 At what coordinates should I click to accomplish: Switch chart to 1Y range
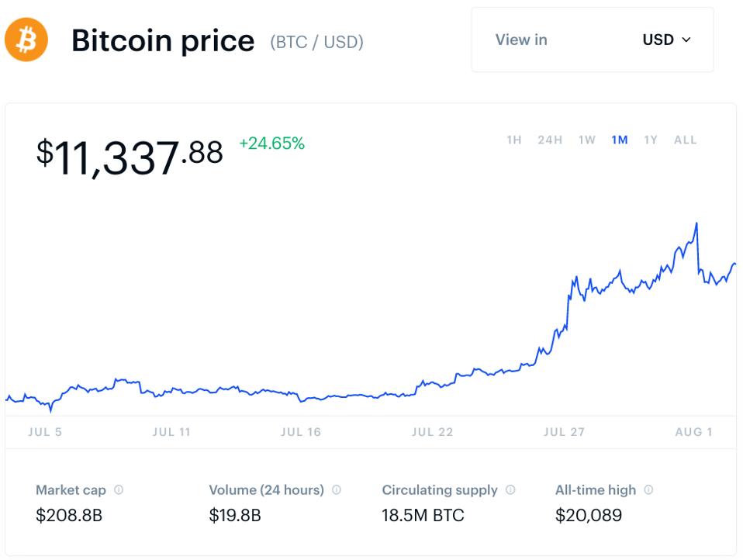(651, 140)
